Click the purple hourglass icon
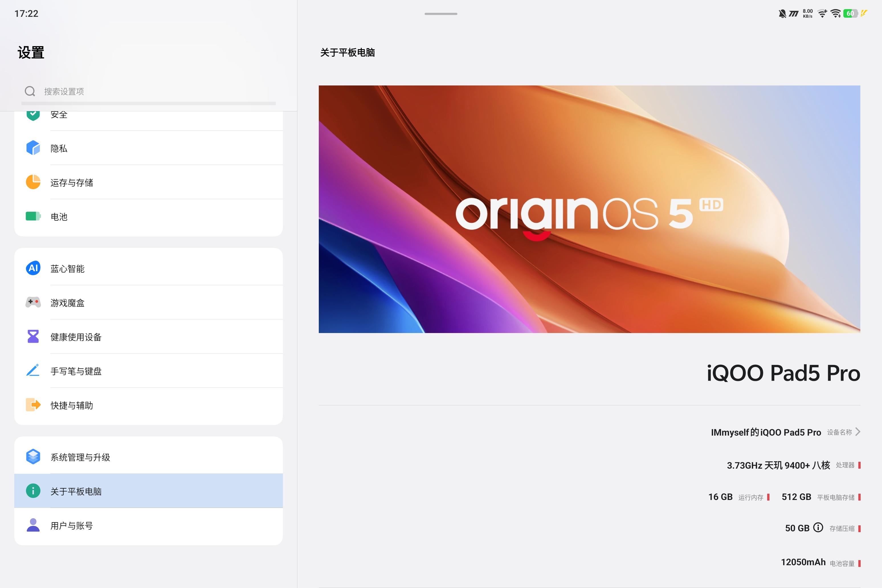This screenshot has width=882, height=588. 33,336
